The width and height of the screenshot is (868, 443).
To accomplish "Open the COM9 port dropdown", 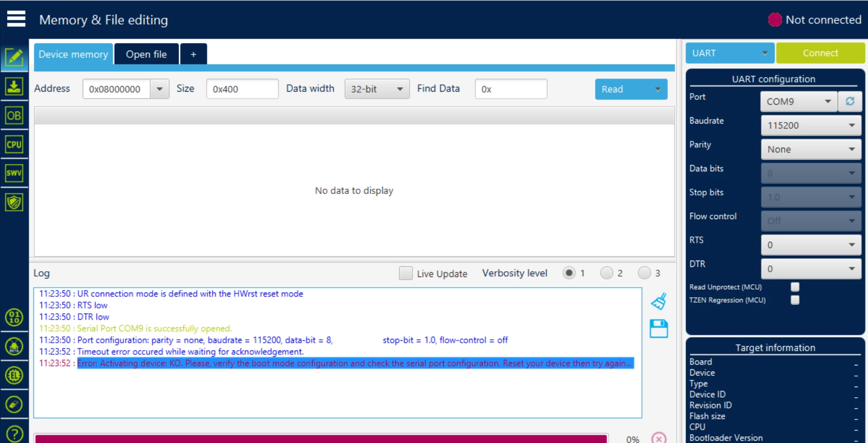I will coord(799,101).
